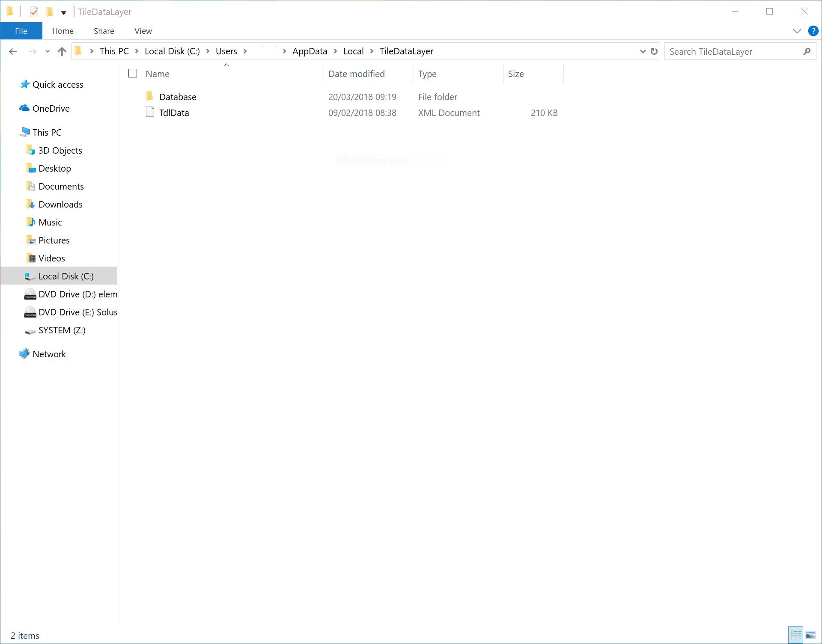Switch to Large icons view layout

coord(811,635)
